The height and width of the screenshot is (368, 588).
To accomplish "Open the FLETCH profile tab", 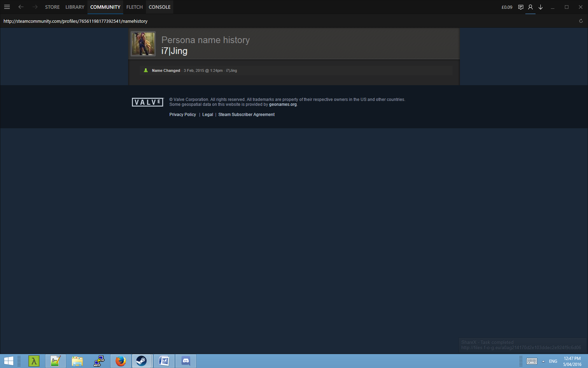I will [134, 7].
